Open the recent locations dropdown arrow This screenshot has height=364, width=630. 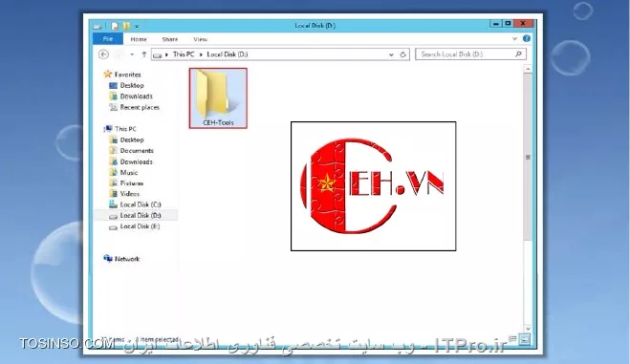(132, 54)
